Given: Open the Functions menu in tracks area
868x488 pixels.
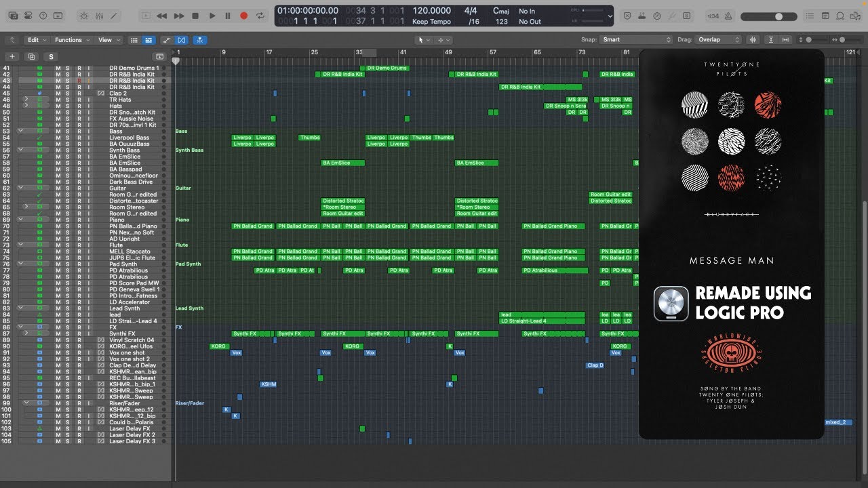Looking at the screenshot, I should (71, 40).
